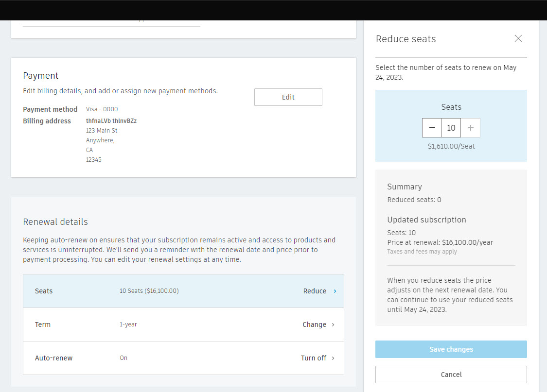
Task: Expand auto-renew settings with Turn off arrow
Action: [333, 358]
